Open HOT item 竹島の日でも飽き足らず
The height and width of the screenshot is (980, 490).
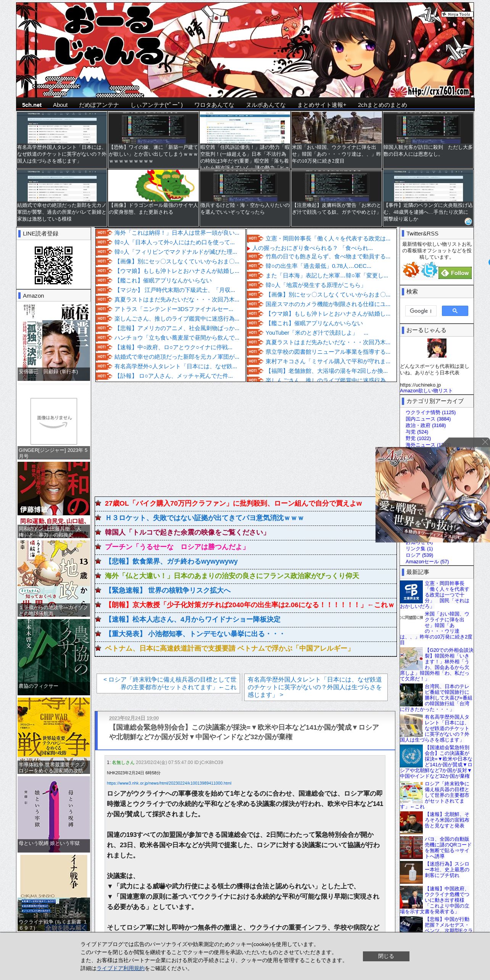point(328,256)
